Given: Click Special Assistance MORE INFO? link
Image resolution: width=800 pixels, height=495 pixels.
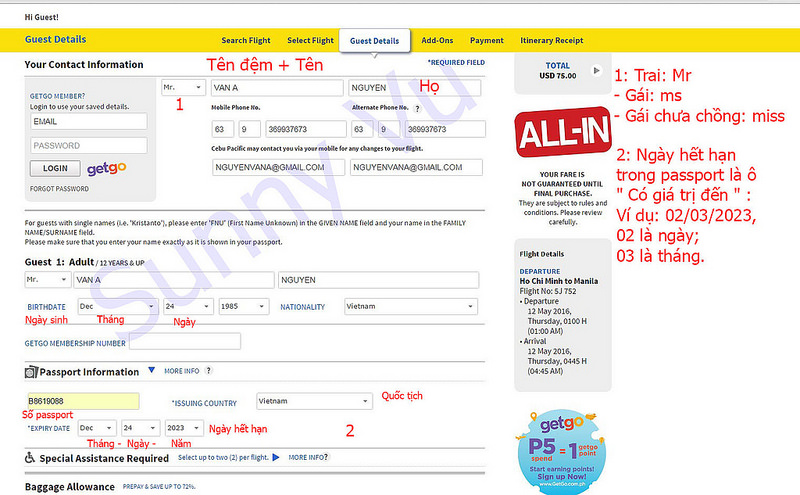Looking at the screenshot, I should pos(308,457).
